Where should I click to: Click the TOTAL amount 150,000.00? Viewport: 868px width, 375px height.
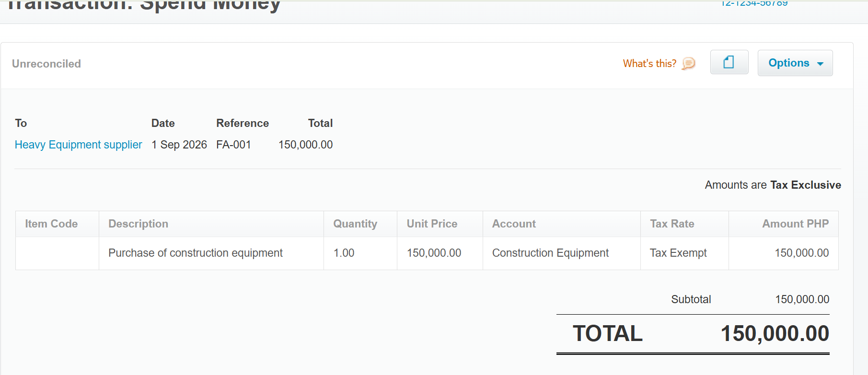775,333
